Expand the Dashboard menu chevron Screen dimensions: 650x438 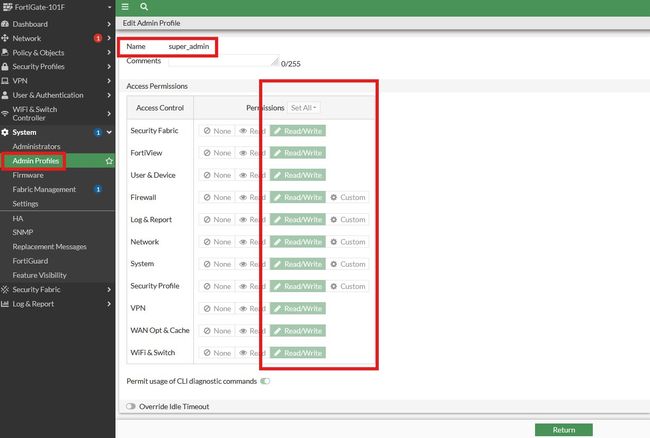point(109,24)
